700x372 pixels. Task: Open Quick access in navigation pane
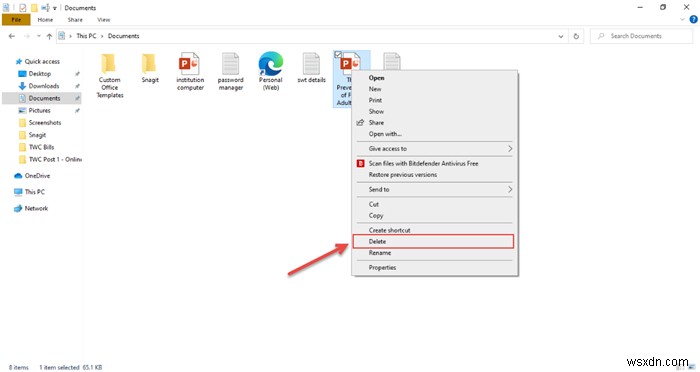tap(42, 62)
